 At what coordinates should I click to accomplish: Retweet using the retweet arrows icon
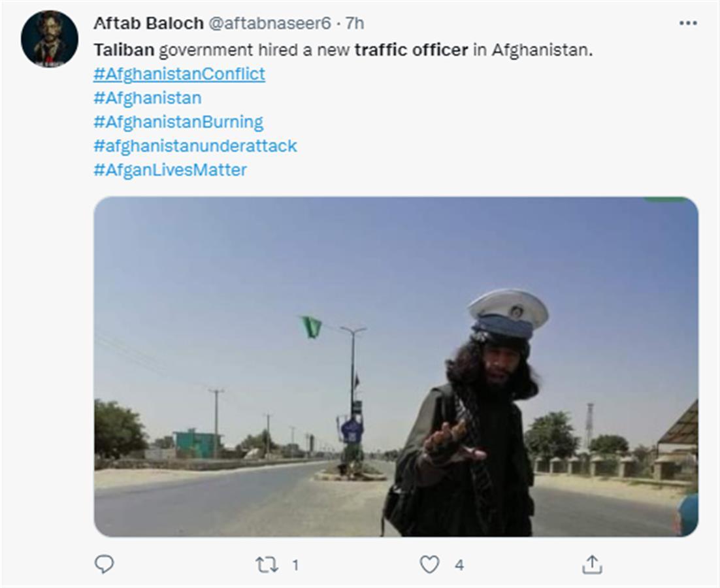267,564
